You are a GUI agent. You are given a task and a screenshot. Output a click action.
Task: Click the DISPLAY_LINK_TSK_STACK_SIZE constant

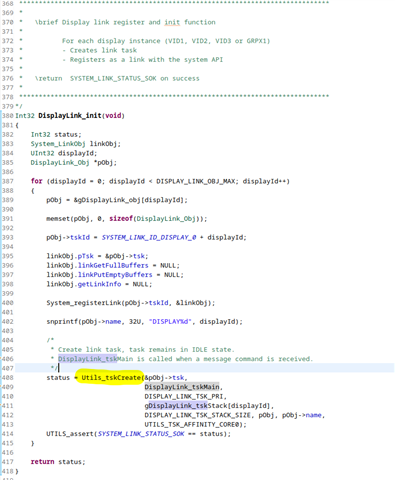click(x=197, y=415)
